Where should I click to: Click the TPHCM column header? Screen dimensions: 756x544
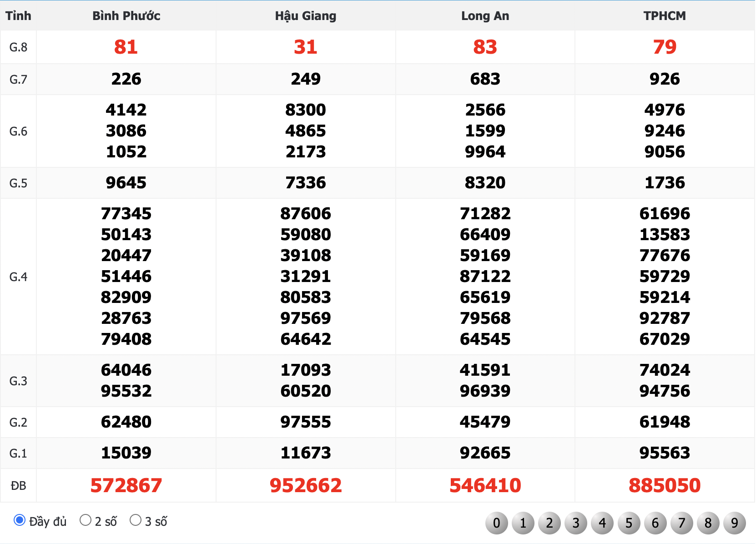665,16
